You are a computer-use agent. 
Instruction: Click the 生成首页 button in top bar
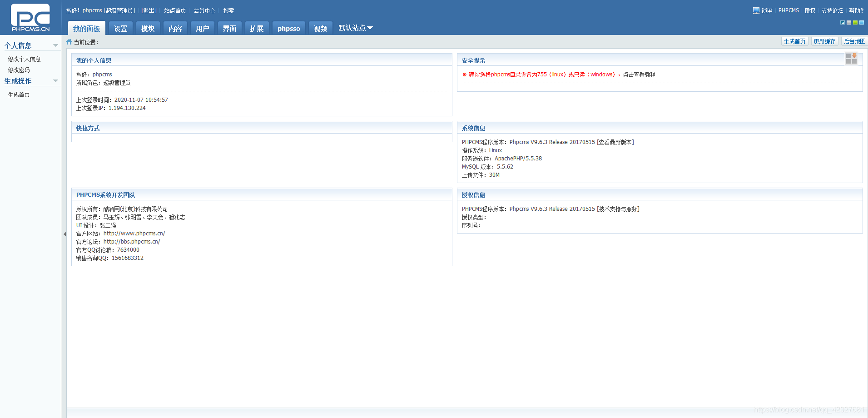point(794,41)
